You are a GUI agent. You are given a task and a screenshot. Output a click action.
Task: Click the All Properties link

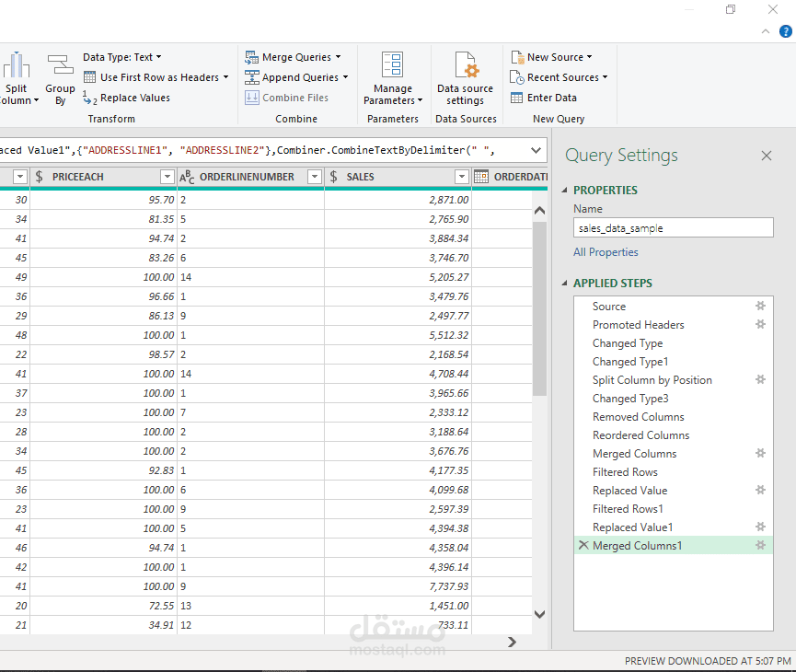tap(606, 251)
